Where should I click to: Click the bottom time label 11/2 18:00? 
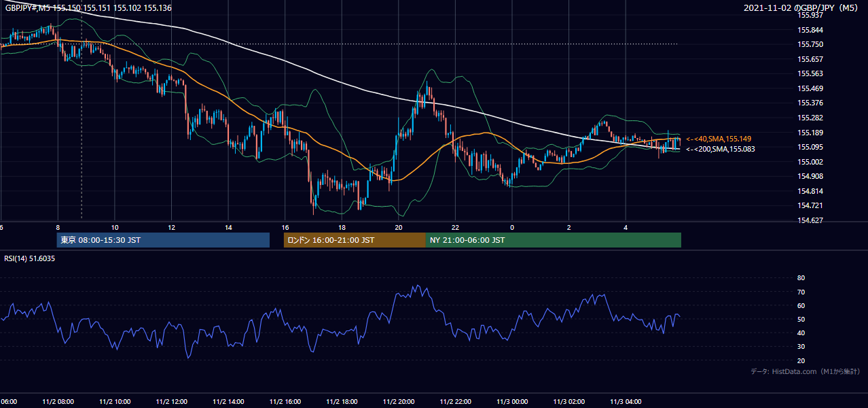342,401
